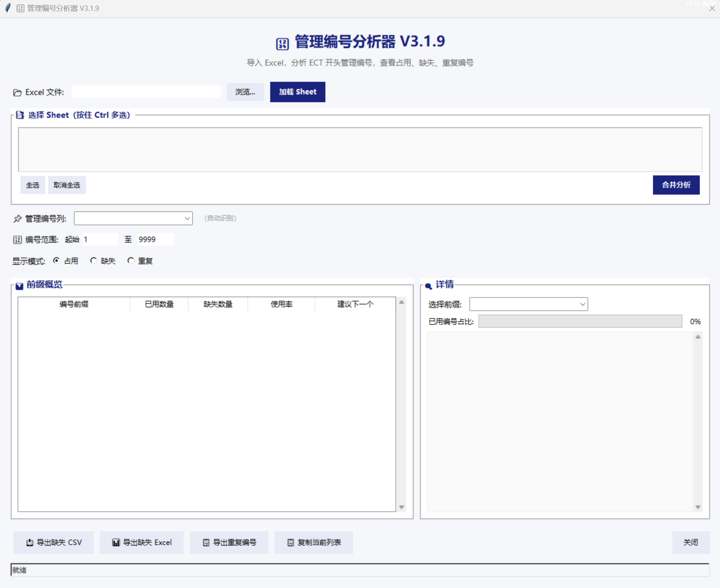Click the 详情 scrollbar down arrow

pyautogui.click(x=698, y=507)
